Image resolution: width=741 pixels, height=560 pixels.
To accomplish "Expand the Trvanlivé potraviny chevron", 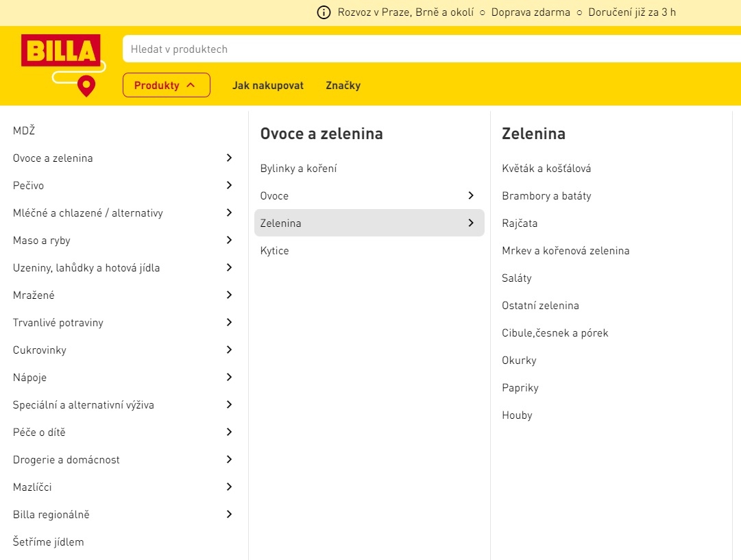I will (x=229, y=322).
